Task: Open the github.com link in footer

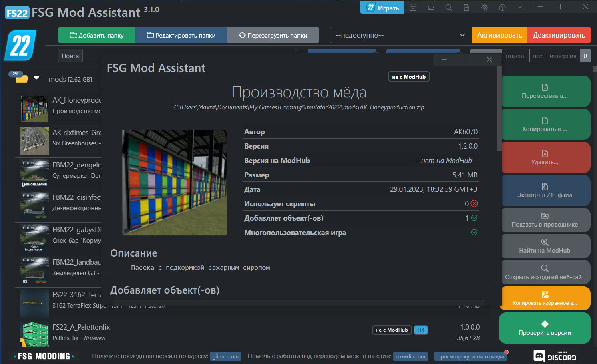Action: (x=225, y=356)
